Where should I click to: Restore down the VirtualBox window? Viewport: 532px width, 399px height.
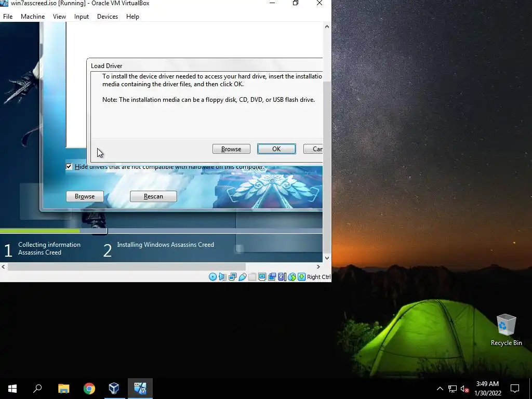(x=296, y=3)
